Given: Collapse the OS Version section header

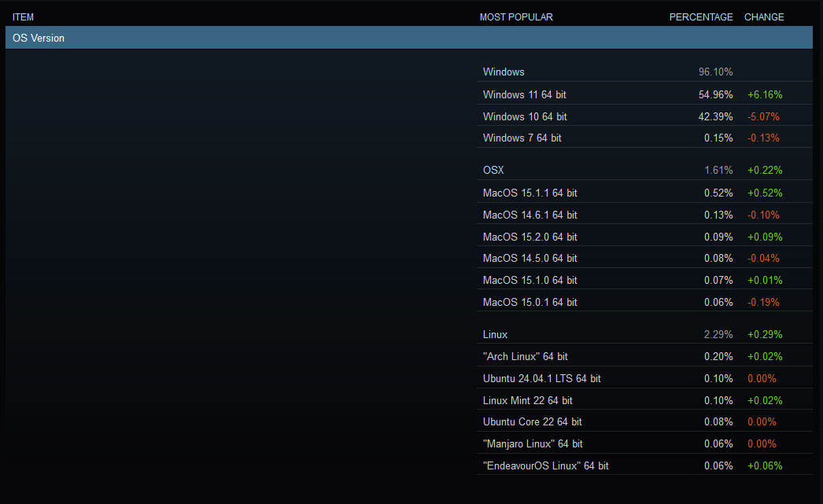Looking at the screenshot, I should coord(409,38).
